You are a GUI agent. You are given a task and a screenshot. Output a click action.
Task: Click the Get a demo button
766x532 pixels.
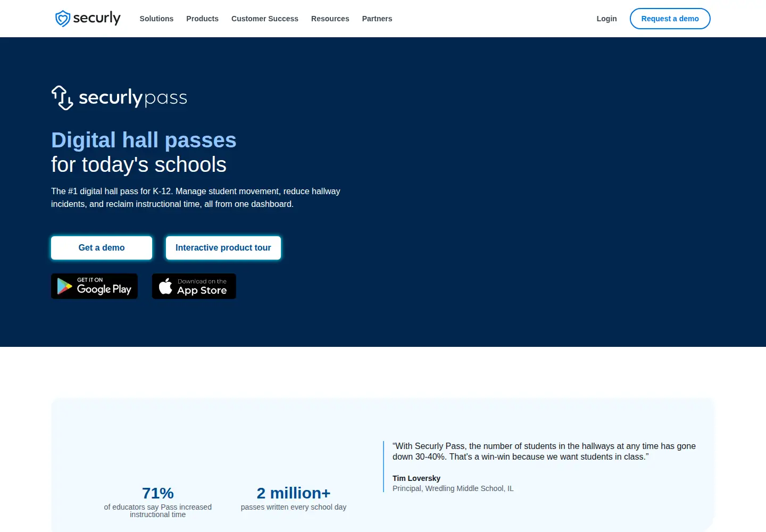click(x=102, y=248)
